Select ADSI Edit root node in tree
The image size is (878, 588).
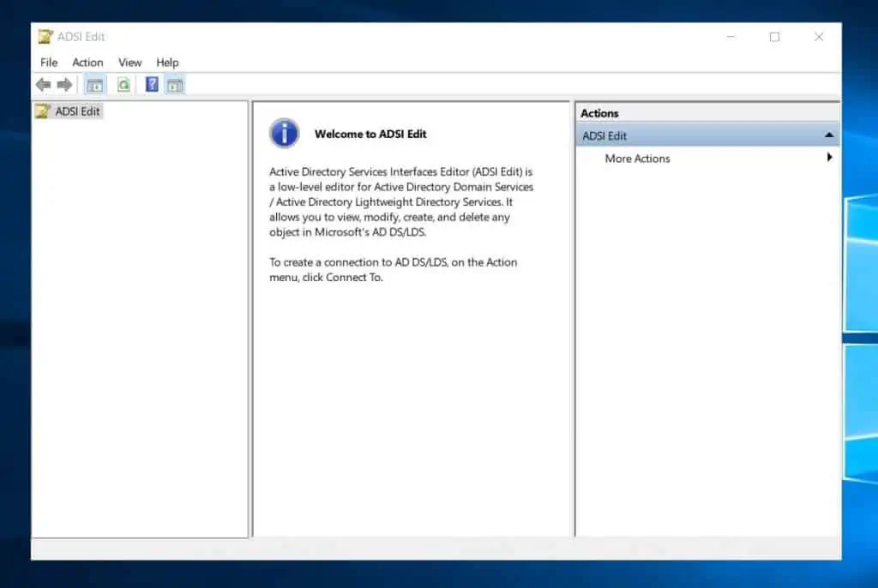(69, 111)
